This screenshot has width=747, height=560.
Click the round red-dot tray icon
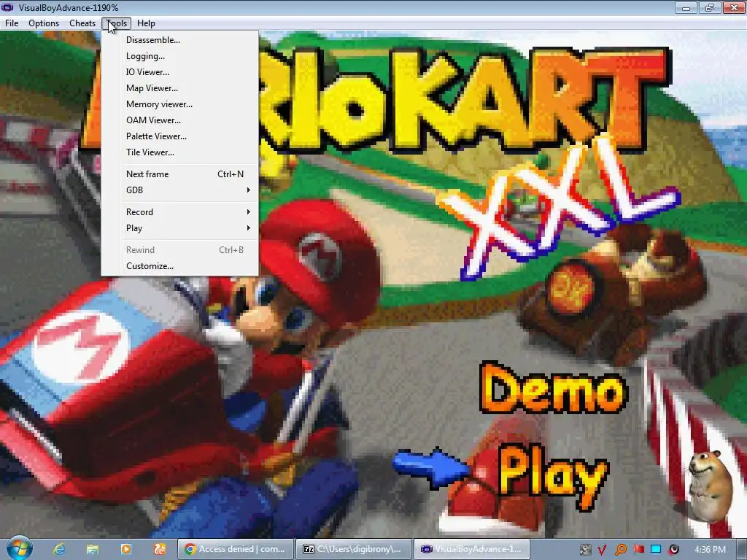click(x=673, y=550)
